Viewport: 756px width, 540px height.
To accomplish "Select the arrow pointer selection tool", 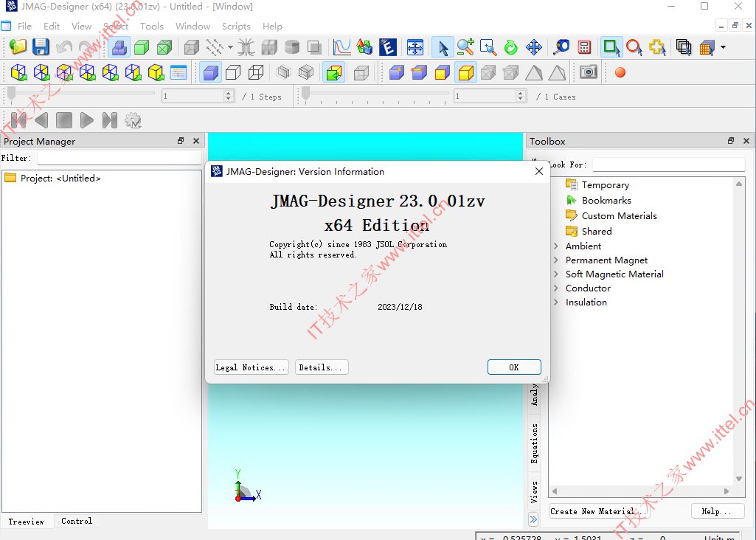I will pyautogui.click(x=443, y=47).
